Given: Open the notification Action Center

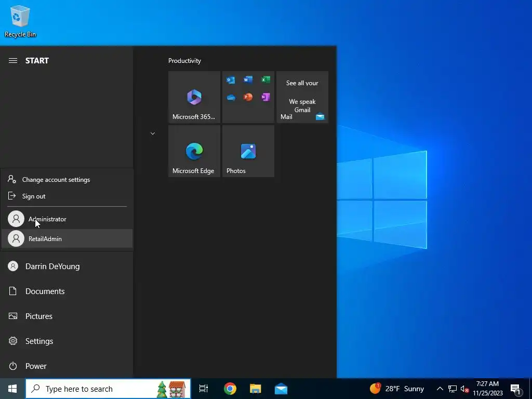Looking at the screenshot, I should tap(516, 389).
